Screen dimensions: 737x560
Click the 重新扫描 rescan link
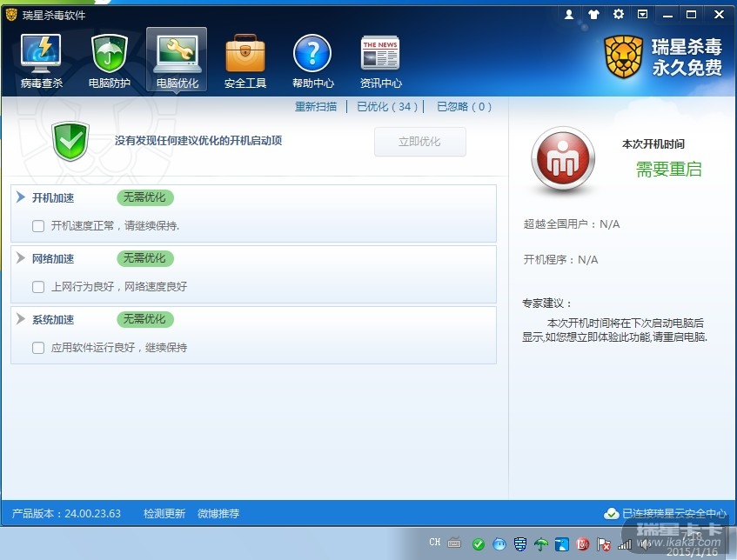pyautogui.click(x=315, y=107)
